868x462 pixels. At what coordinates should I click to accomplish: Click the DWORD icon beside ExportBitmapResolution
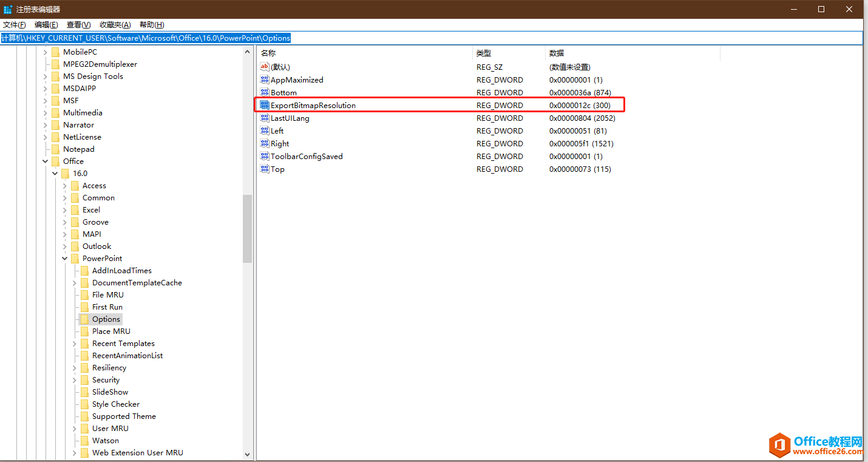click(265, 105)
